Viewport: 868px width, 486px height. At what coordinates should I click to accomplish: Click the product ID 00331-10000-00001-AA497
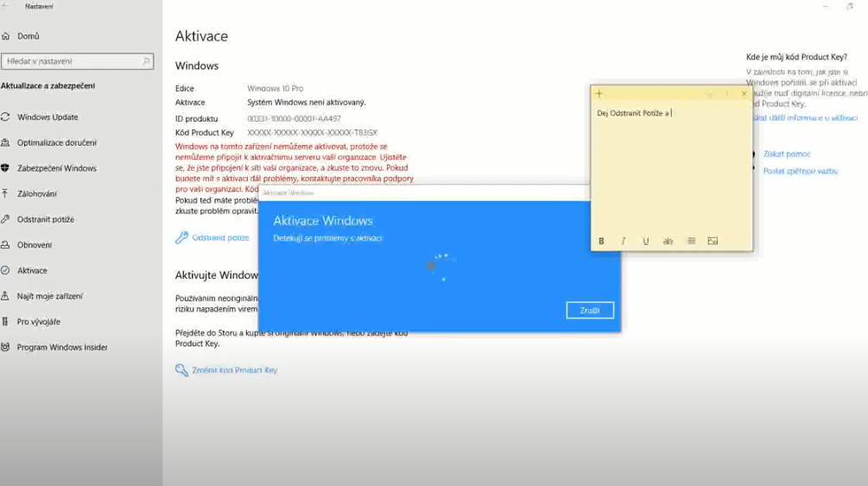pos(294,118)
